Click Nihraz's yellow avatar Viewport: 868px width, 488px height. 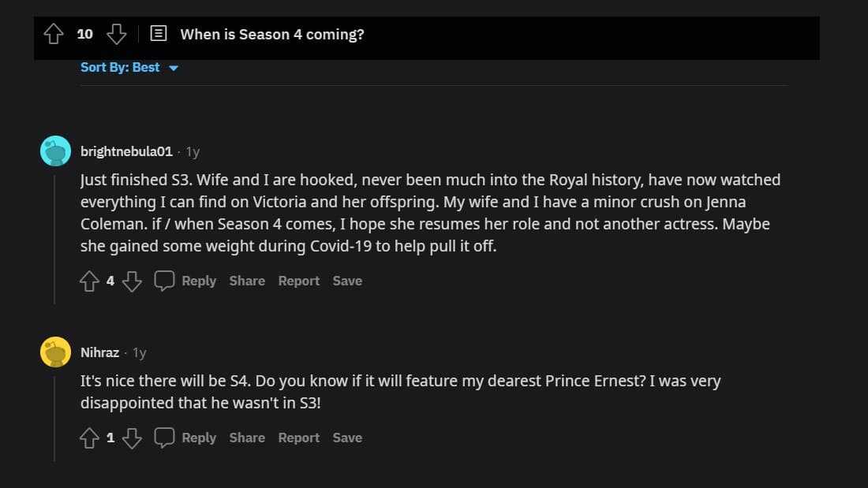(55, 352)
